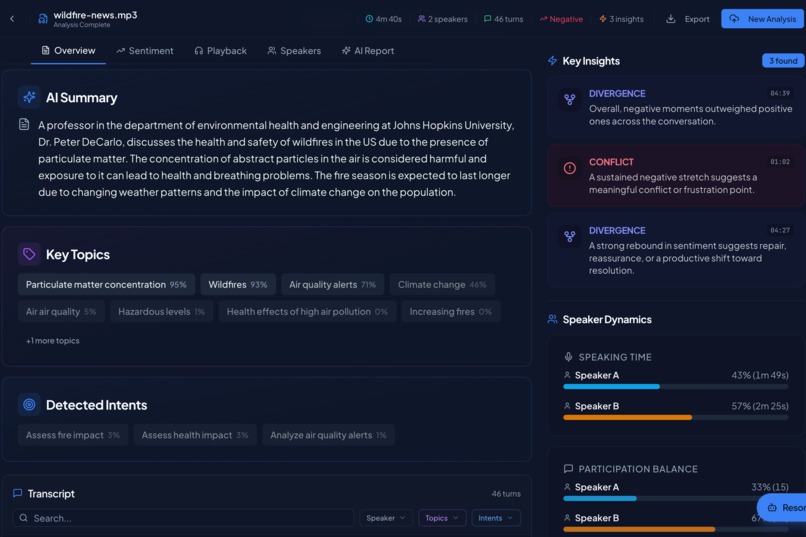Click the wildfire-news.mp3 file name
The width and height of the screenshot is (806, 537).
95,15
